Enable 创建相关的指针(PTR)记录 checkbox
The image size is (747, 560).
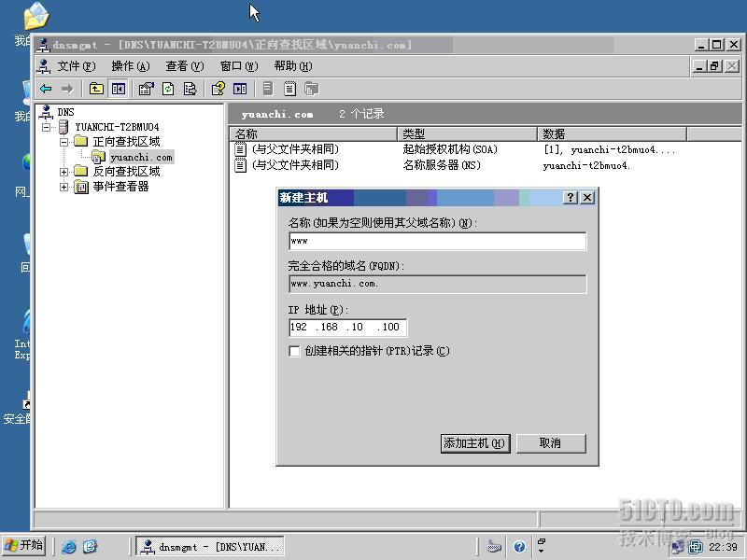tap(294, 352)
